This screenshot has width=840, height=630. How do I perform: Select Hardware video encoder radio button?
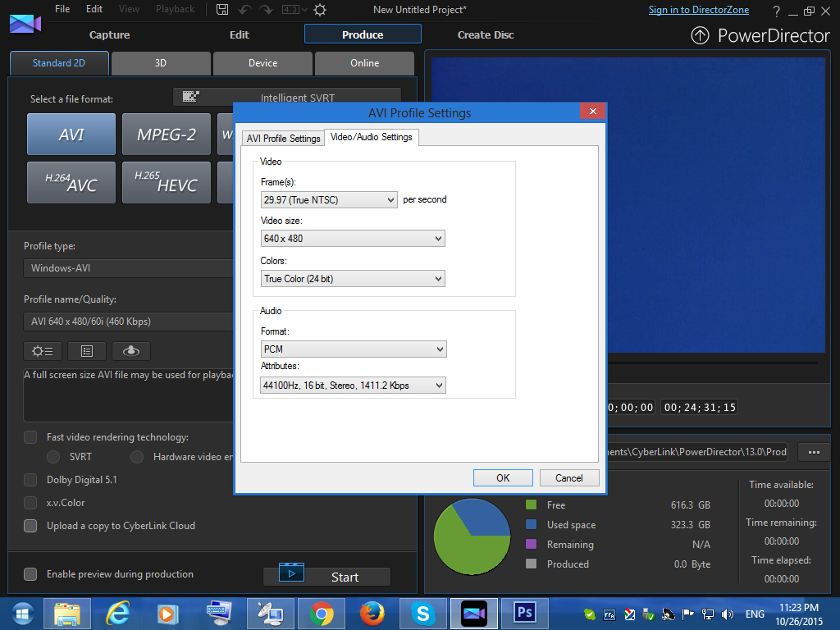[137, 457]
